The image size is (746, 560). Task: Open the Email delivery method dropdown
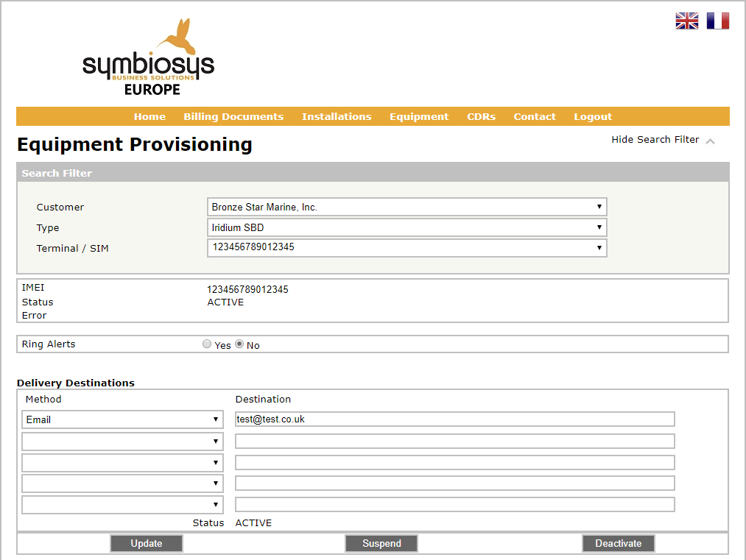tap(122, 419)
